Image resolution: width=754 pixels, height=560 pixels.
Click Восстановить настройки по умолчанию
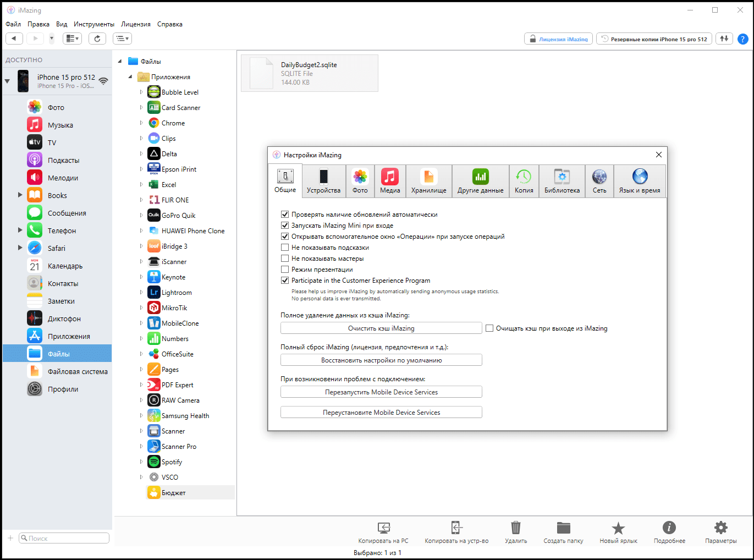[381, 360]
